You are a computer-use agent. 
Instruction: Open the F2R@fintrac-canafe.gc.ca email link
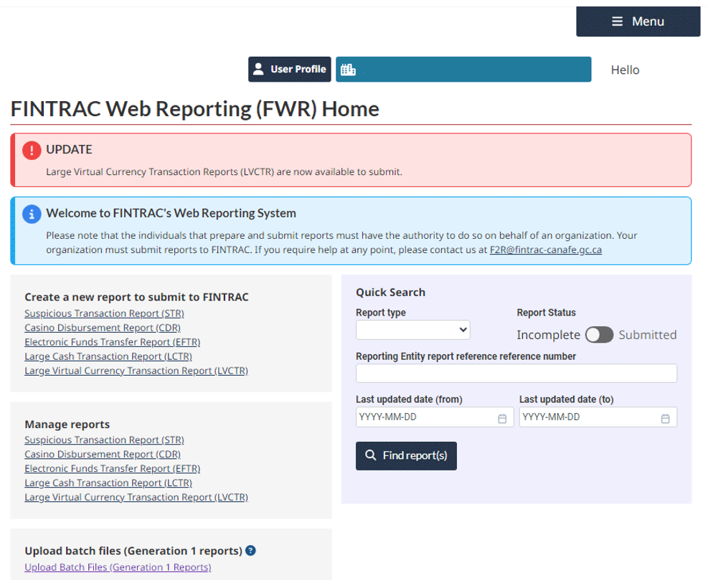(x=545, y=250)
